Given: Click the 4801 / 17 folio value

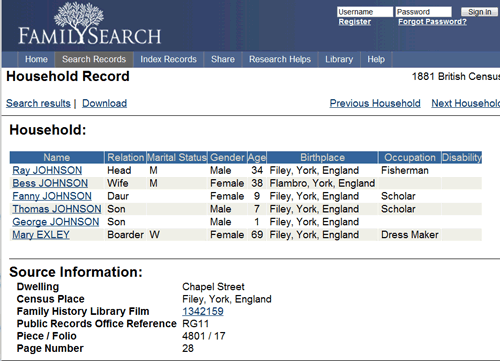Looking at the screenshot, I should (204, 336).
